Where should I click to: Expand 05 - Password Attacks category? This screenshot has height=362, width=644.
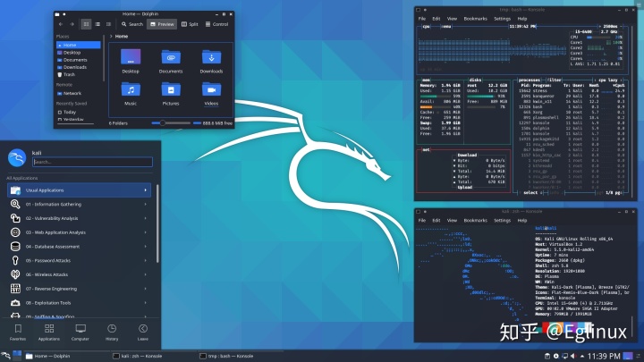click(79, 261)
